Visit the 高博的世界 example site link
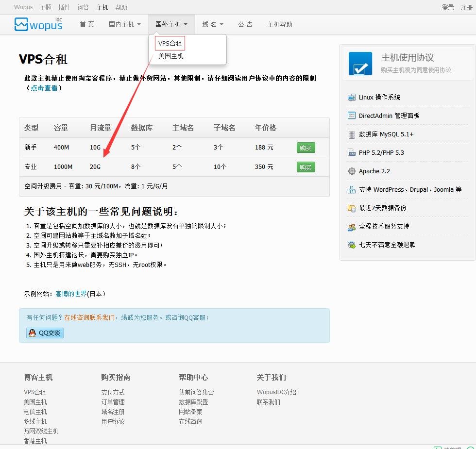Viewport: 476px width, 449px height. click(x=70, y=293)
